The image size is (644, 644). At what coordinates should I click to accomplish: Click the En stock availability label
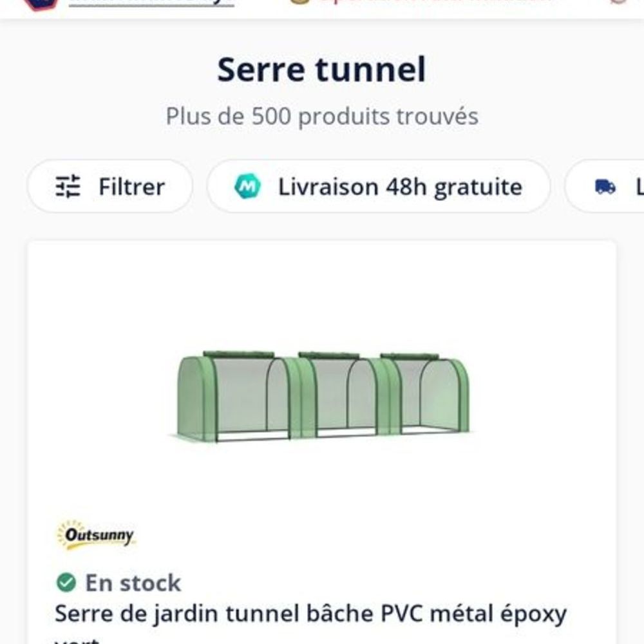click(x=133, y=583)
